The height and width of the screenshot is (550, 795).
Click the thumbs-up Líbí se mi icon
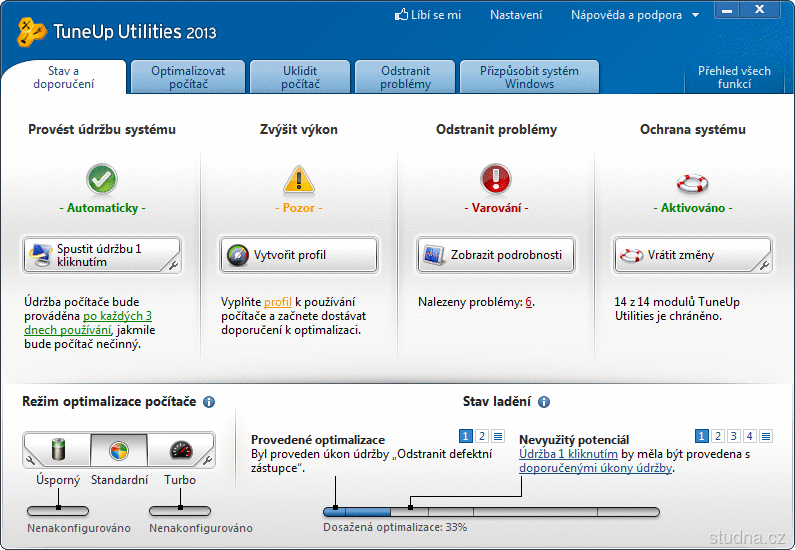pyautogui.click(x=401, y=15)
